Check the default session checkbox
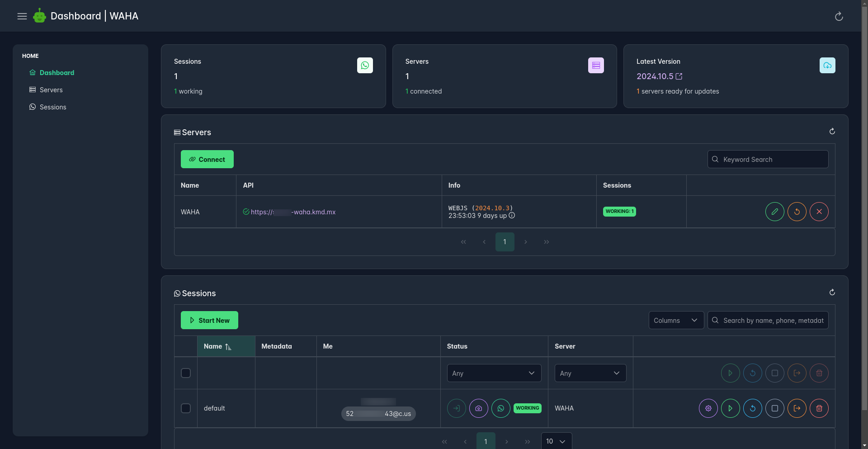 tap(186, 408)
